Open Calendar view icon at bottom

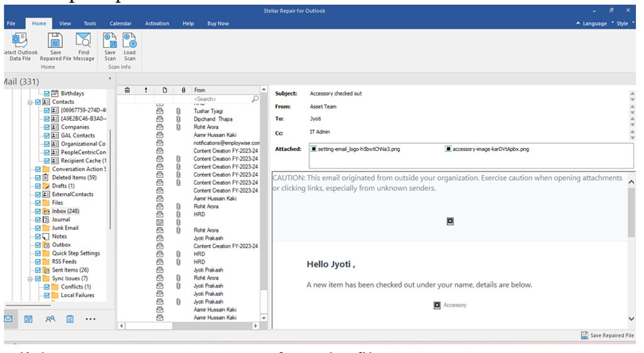tap(28, 319)
